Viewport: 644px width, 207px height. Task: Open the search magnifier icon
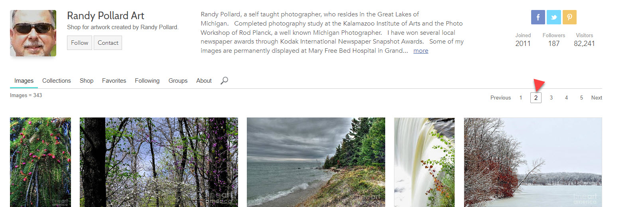tap(225, 80)
